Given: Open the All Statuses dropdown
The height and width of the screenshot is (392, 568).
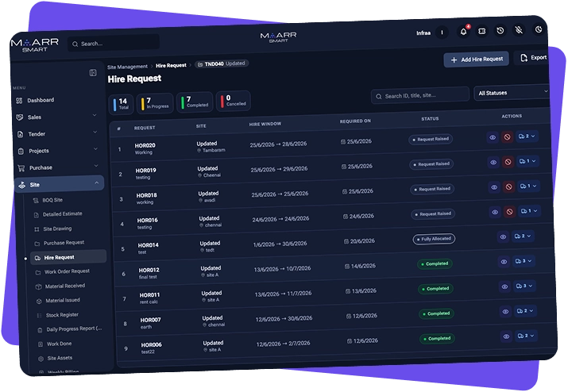Looking at the screenshot, I should [x=512, y=93].
